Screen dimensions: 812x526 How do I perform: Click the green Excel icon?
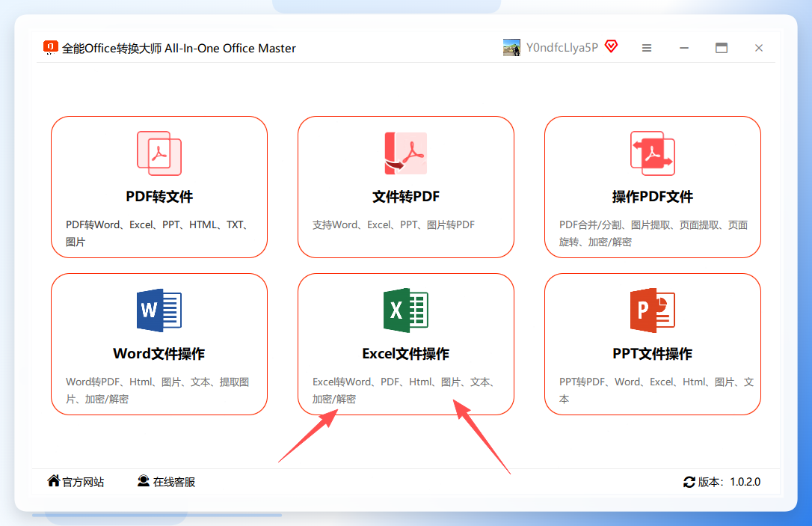(x=405, y=310)
